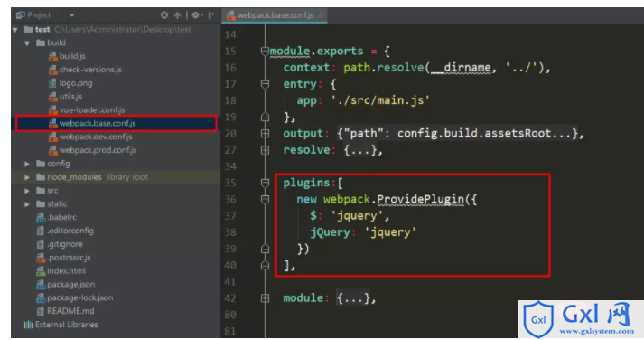
Task: Click config.build.assetsRoot folded text
Action: 474,134
